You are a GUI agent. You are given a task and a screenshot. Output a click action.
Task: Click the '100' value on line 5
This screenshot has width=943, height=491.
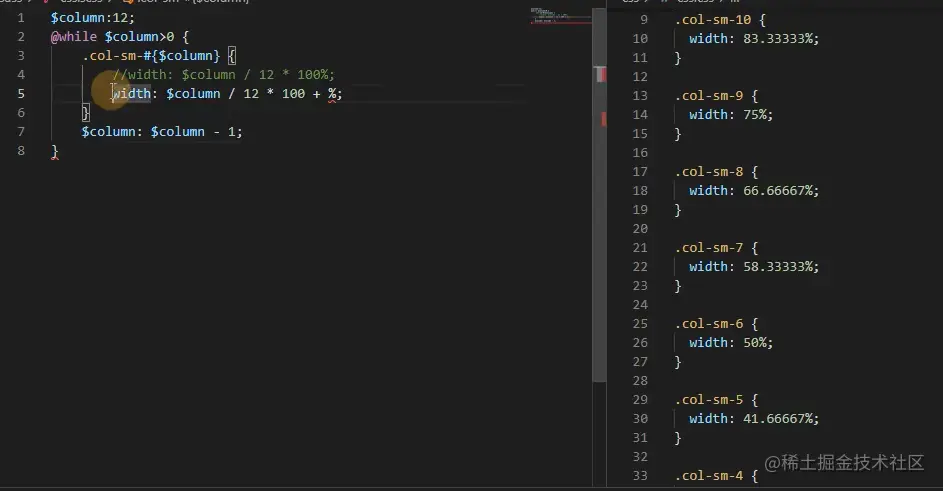pos(293,94)
